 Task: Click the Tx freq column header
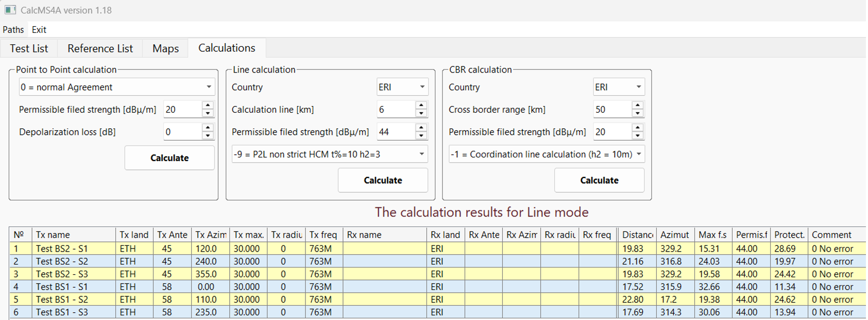tap(324, 235)
